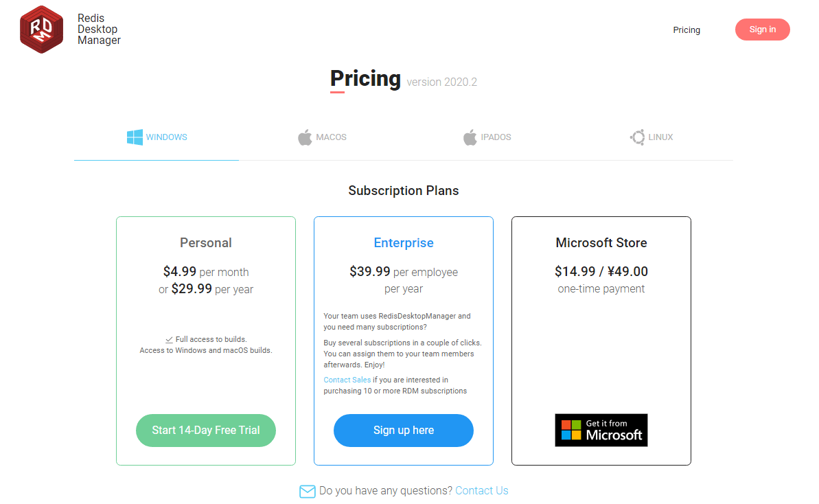
Task: Select the WINDOWS tab label
Action: 166,137
